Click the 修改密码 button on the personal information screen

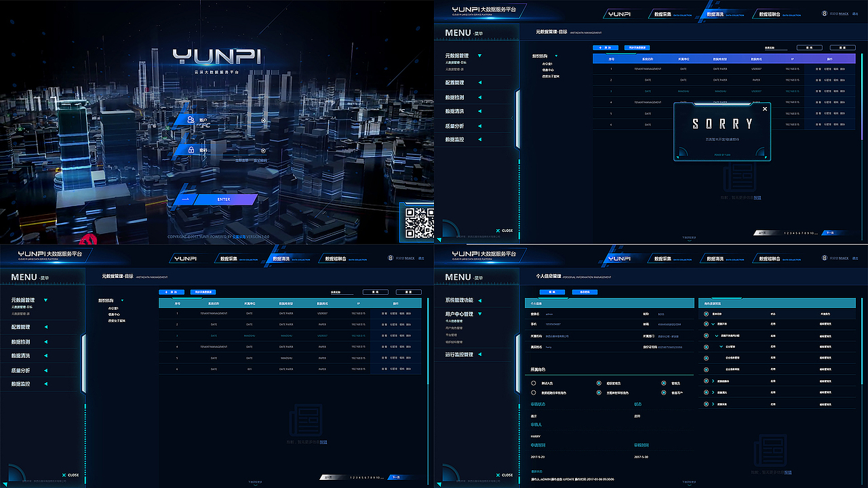[585, 292]
